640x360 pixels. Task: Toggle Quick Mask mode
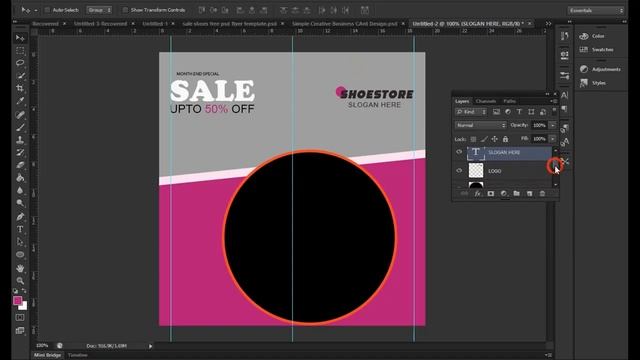pyautogui.click(x=20, y=318)
